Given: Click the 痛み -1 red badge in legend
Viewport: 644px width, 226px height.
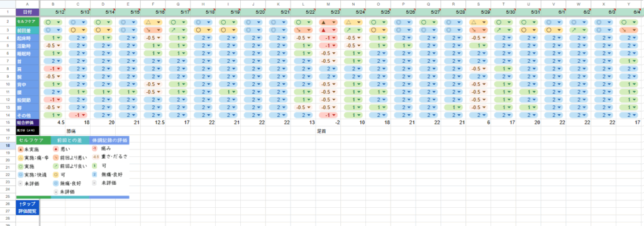Looking at the screenshot, I should (94, 149).
